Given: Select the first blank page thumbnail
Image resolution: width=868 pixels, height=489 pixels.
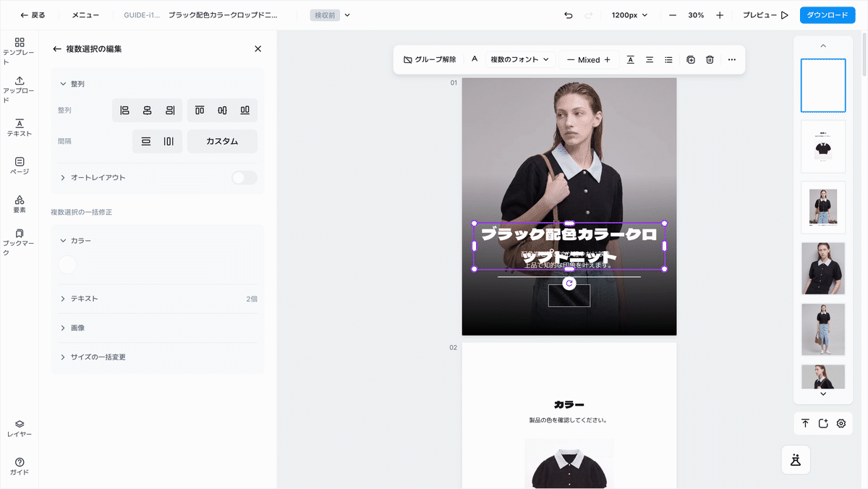Looking at the screenshot, I should point(823,85).
